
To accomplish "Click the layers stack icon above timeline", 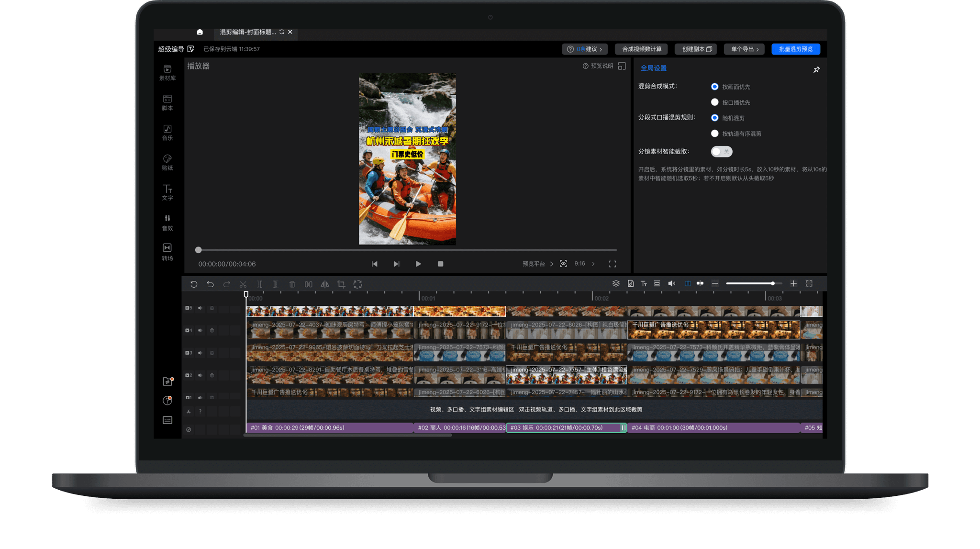I will pyautogui.click(x=616, y=284).
